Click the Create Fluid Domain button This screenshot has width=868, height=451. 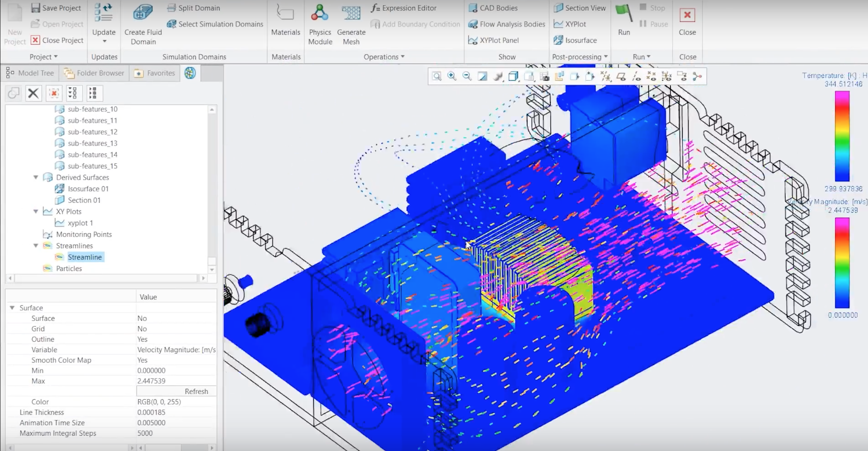pos(143,24)
